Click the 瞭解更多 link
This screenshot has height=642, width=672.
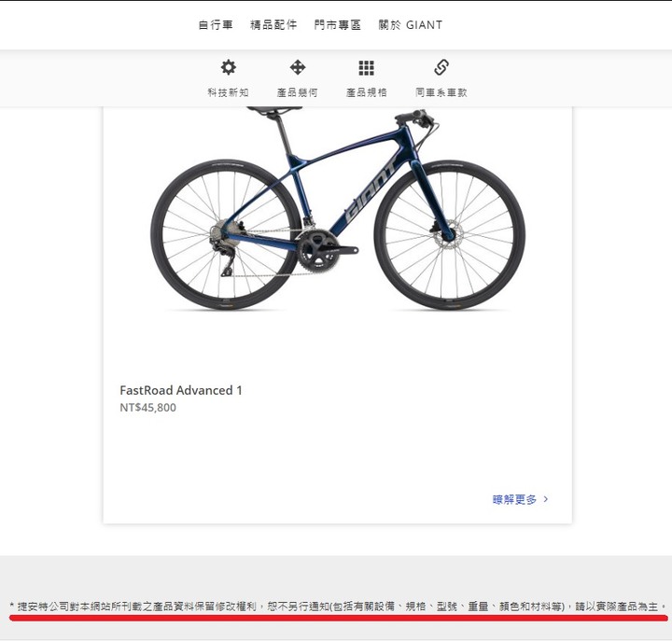click(x=514, y=499)
